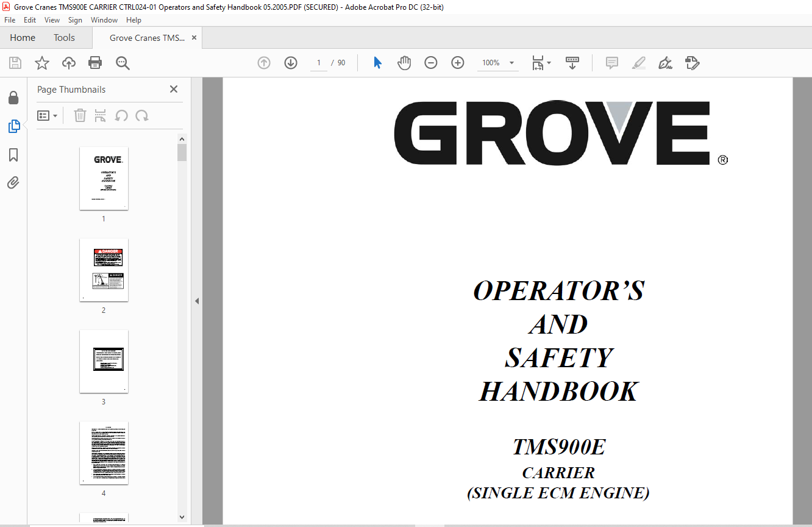Viewport: 812px width, 527px height.
Task: Click the "(SINGLE ECM ENGINE)" text line
Action: pos(558,493)
